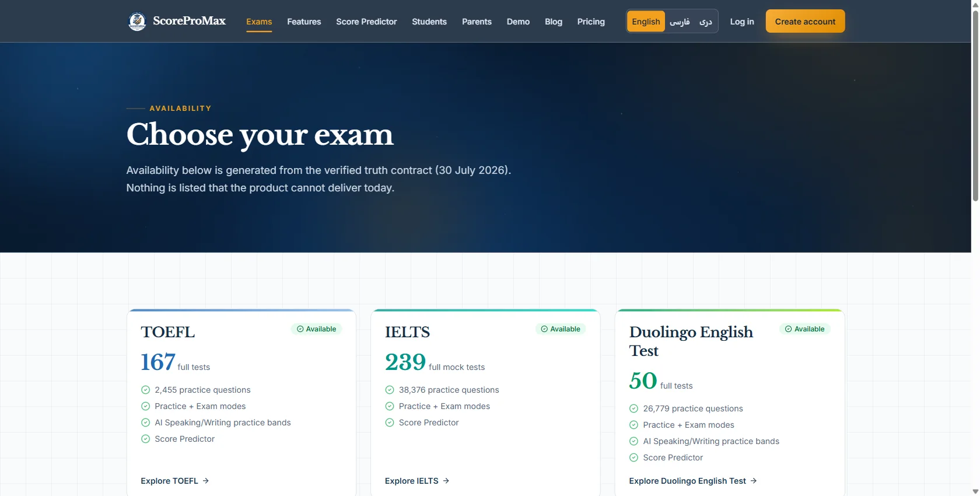Open the Students page
Image resolution: width=980 pixels, height=496 pixels.
click(x=429, y=22)
